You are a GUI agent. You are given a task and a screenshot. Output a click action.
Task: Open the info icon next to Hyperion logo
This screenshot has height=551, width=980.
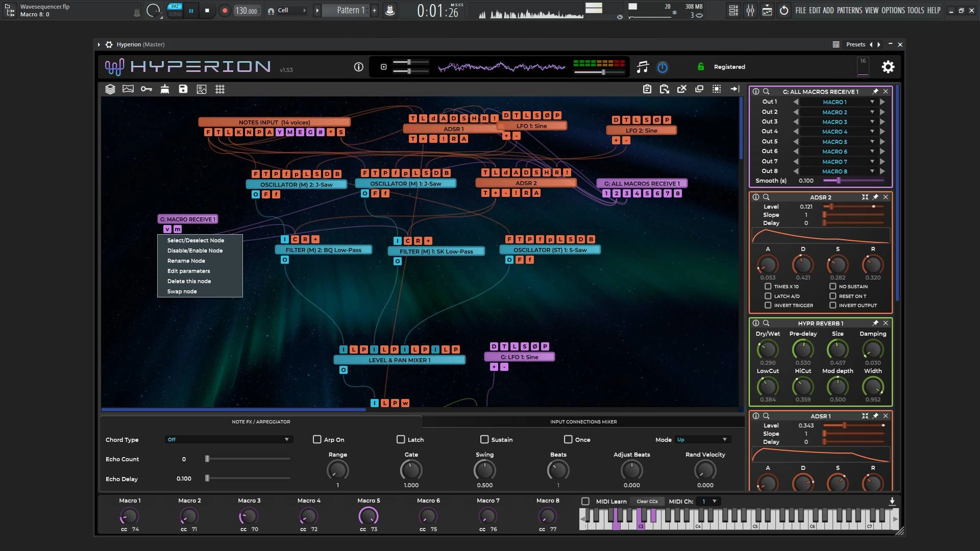click(x=359, y=67)
